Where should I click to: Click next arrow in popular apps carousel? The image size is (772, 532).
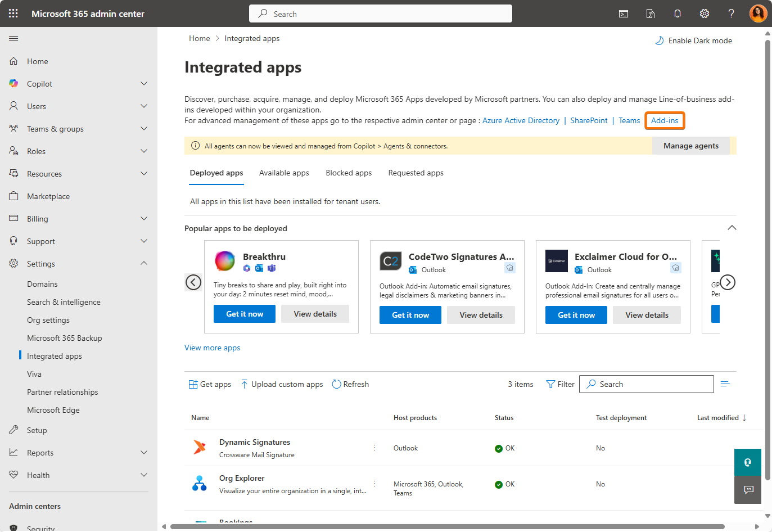coord(728,282)
